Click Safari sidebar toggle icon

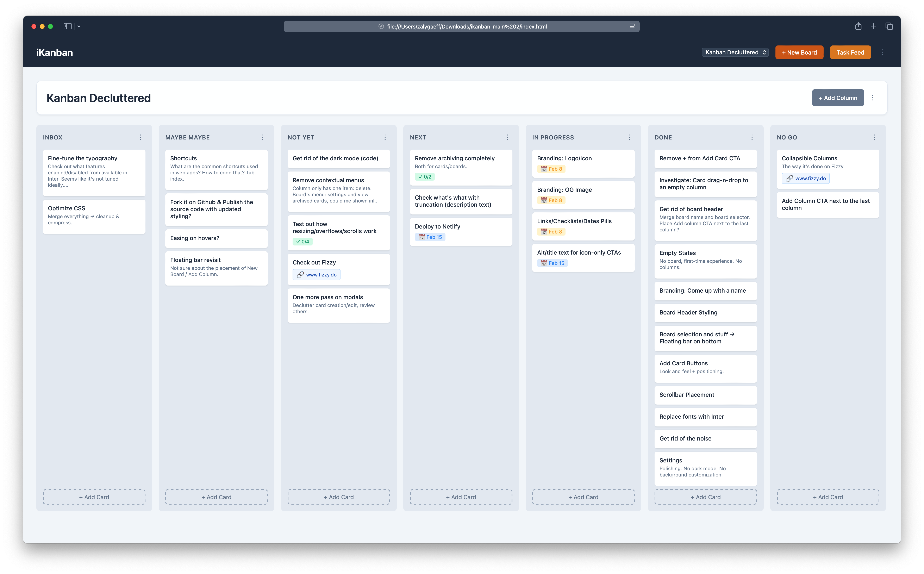point(68,26)
